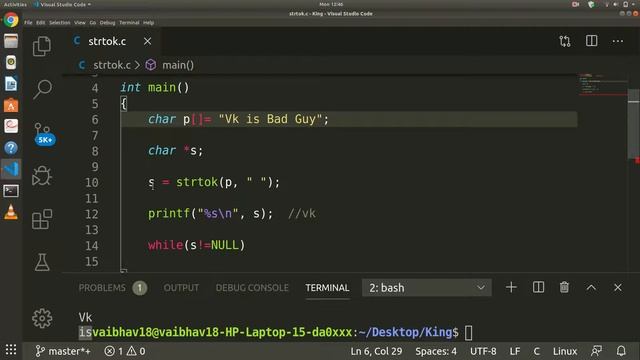Open the Manage gear settings

(42, 318)
